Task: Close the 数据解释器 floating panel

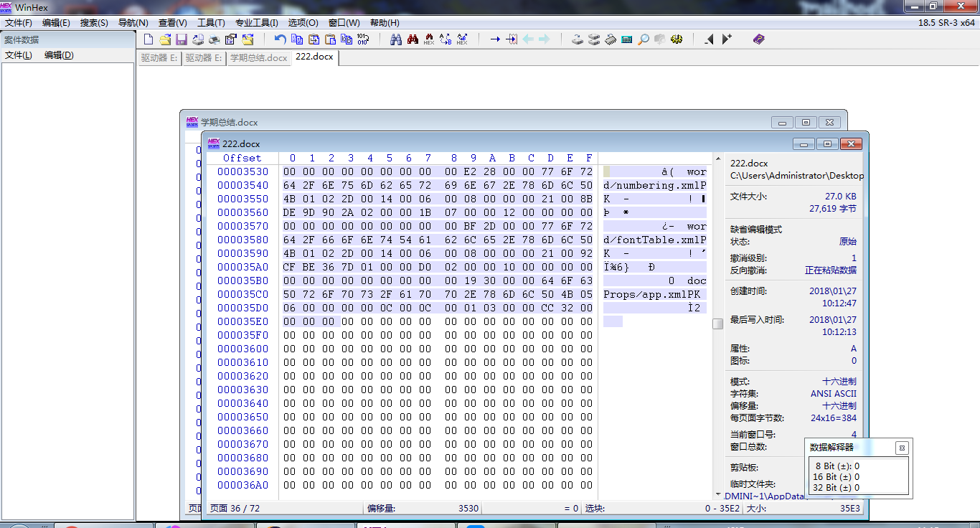Action: (x=902, y=448)
